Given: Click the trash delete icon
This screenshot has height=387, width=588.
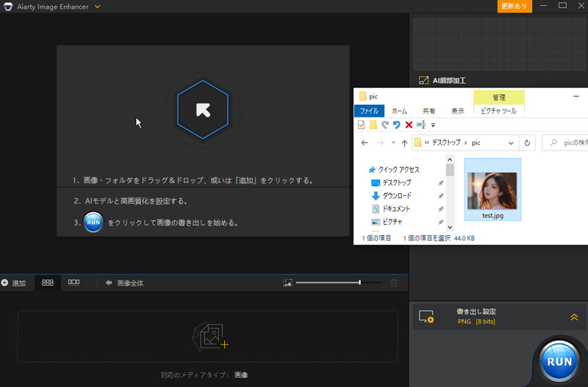Looking at the screenshot, I should [x=394, y=283].
